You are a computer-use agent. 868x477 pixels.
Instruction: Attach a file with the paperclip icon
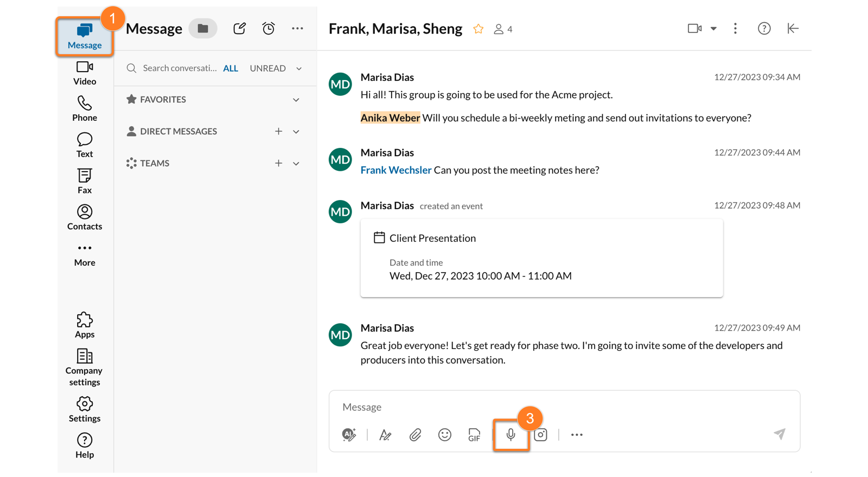[415, 435]
